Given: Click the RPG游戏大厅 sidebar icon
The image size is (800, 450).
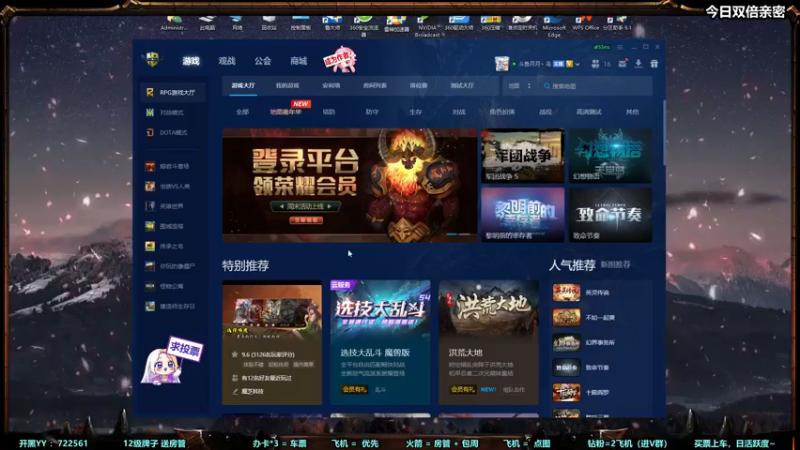Looking at the screenshot, I should click(149, 92).
